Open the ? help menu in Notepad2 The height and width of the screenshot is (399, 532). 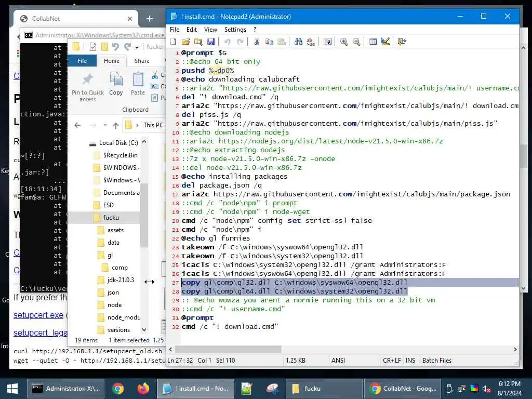click(x=255, y=30)
